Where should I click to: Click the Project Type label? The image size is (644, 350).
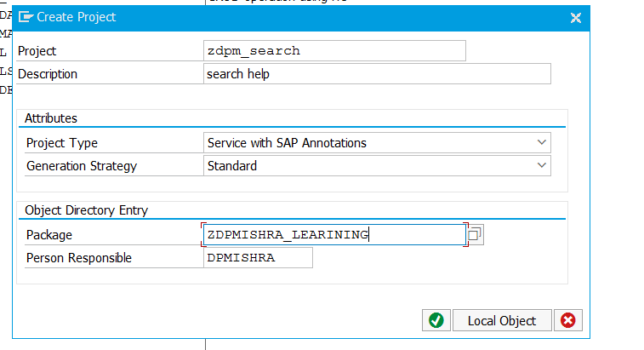coord(62,143)
